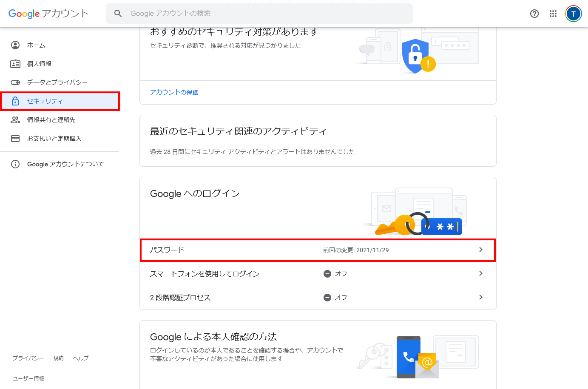Open the profile avatar T

pos(573,14)
